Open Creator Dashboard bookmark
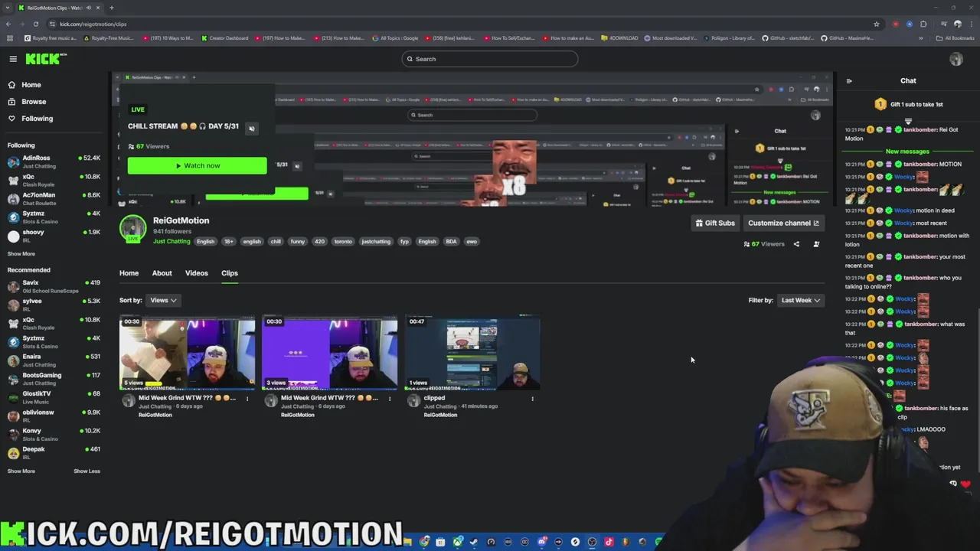Image resolution: width=980 pixels, height=551 pixels. [x=225, y=38]
